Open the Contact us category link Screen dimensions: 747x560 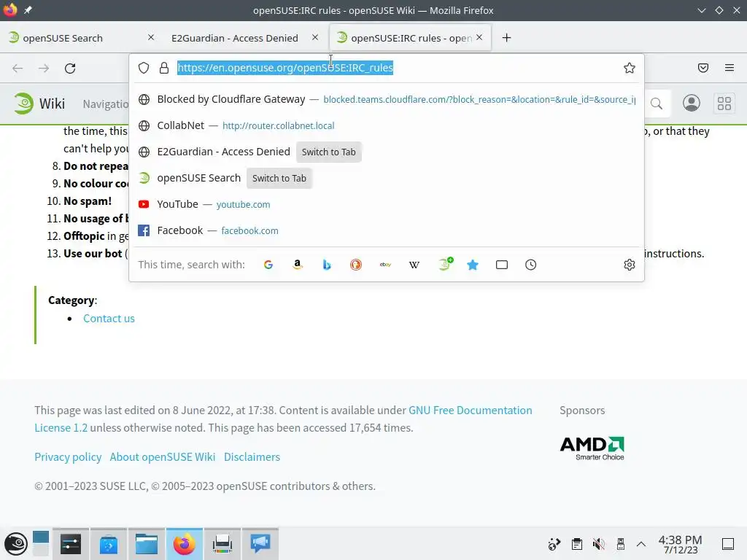coord(109,319)
